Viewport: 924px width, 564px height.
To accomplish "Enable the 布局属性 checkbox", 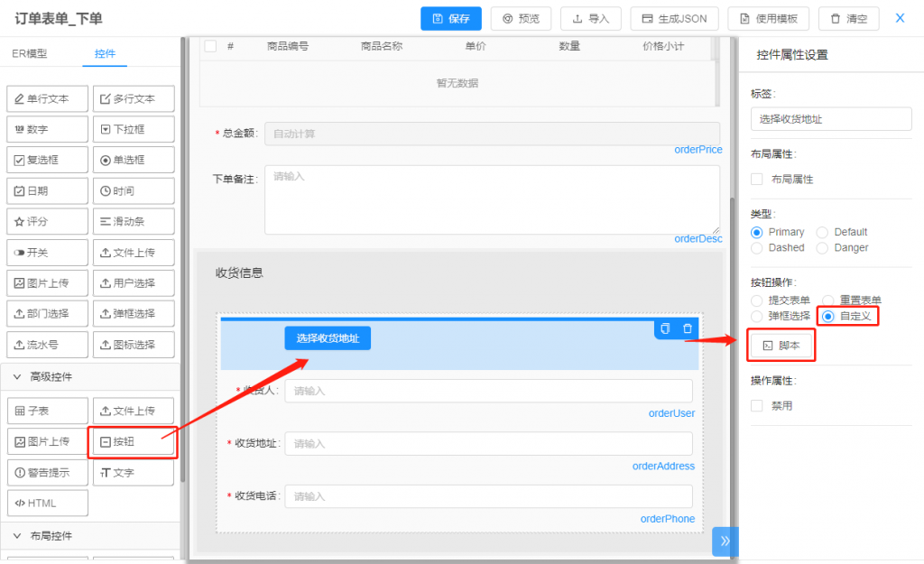I will (x=757, y=180).
